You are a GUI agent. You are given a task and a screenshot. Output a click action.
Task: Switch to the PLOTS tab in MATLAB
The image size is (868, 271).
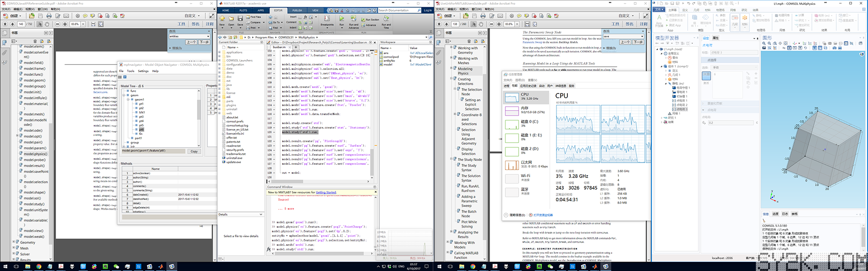point(243,10)
